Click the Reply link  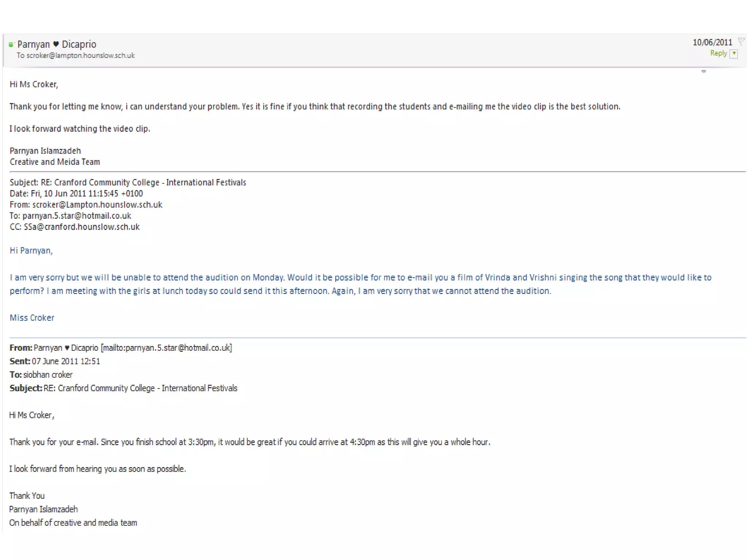tap(719, 53)
